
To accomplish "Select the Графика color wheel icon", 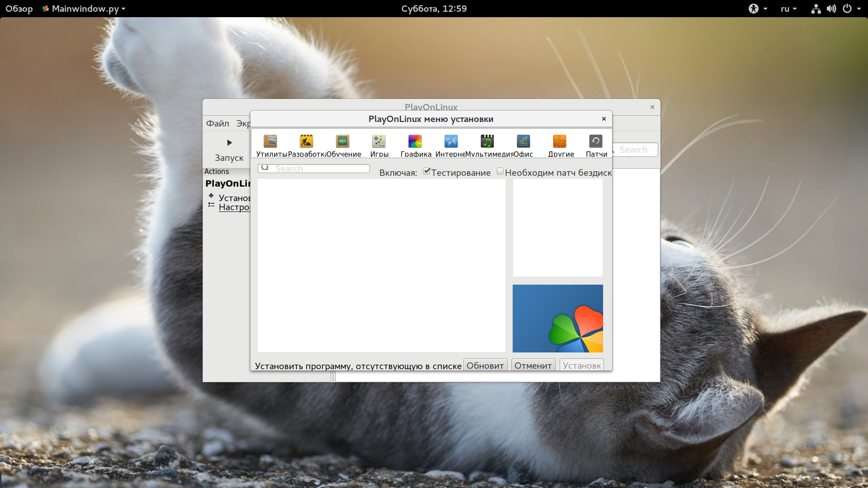I will click(x=415, y=141).
